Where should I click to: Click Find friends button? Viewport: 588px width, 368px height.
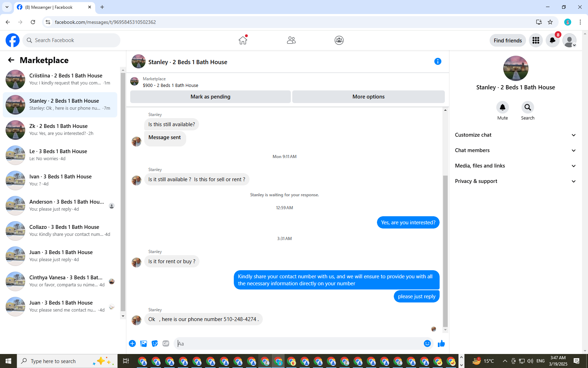(508, 40)
